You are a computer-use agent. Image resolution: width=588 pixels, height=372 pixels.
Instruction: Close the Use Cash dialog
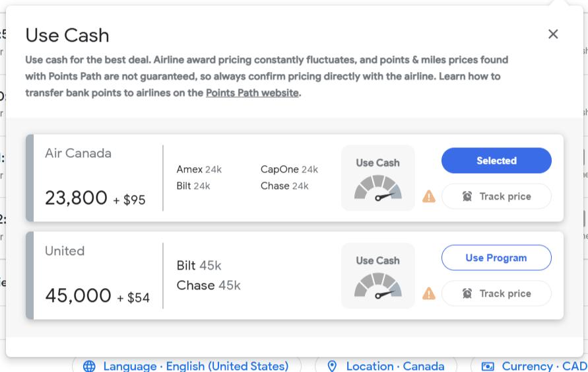pos(553,34)
